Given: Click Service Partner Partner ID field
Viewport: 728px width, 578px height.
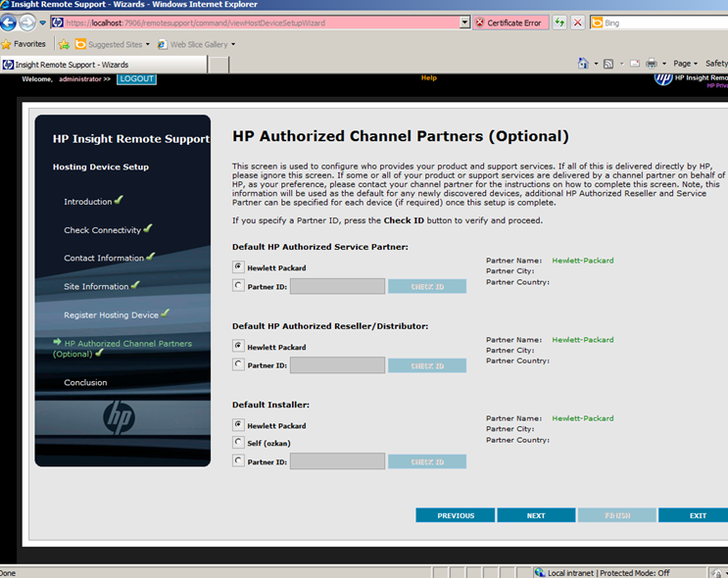Looking at the screenshot, I should 337,286.
